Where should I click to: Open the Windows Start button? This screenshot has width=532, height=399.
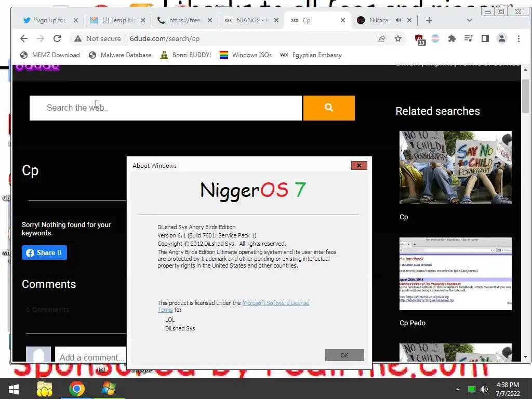click(14, 389)
